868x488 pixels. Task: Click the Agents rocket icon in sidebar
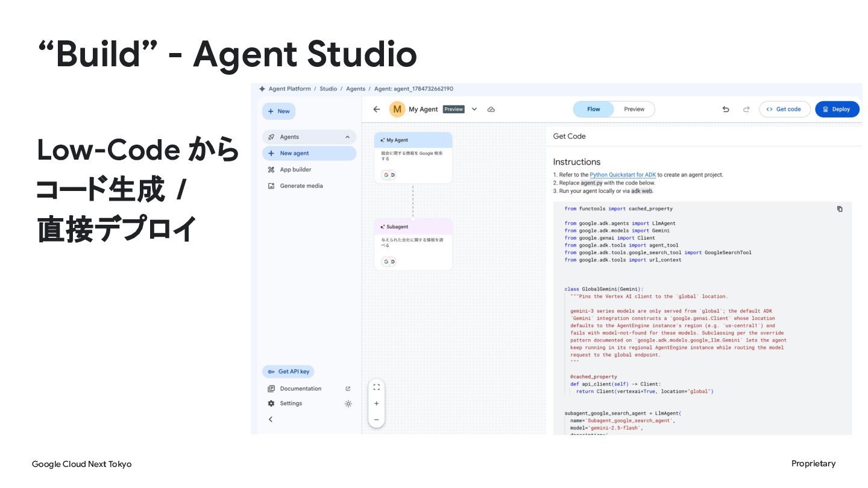(271, 137)
